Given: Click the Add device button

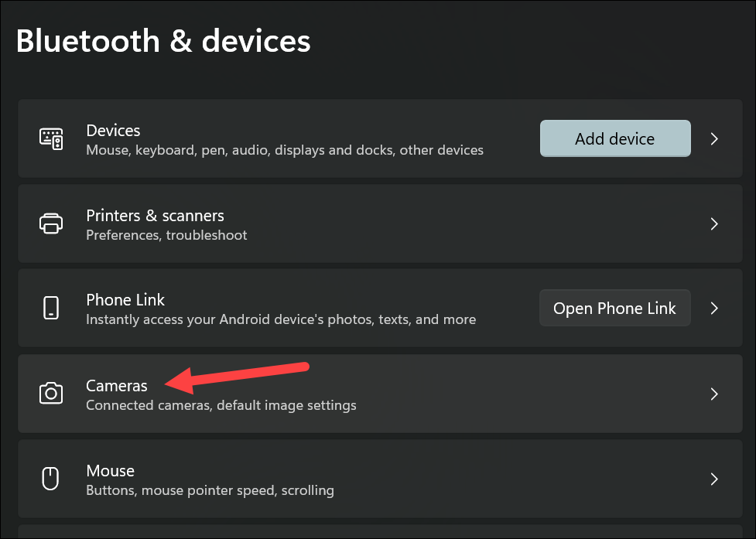Looking at the screenshot, I should click(614, 138).
